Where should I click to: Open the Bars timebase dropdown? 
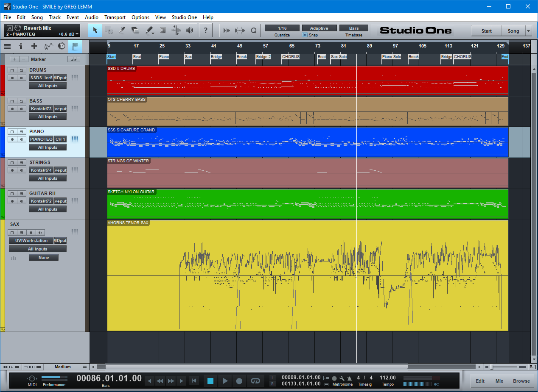pyautogui.click(x=354, y=28)
